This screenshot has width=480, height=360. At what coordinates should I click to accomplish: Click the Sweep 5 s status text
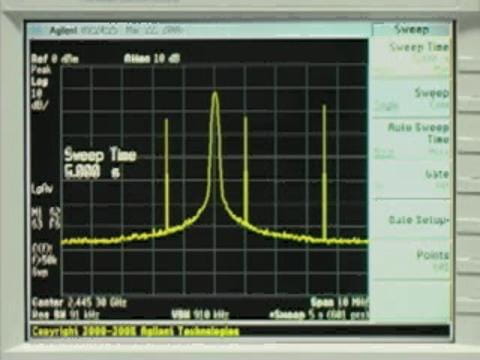318,314
